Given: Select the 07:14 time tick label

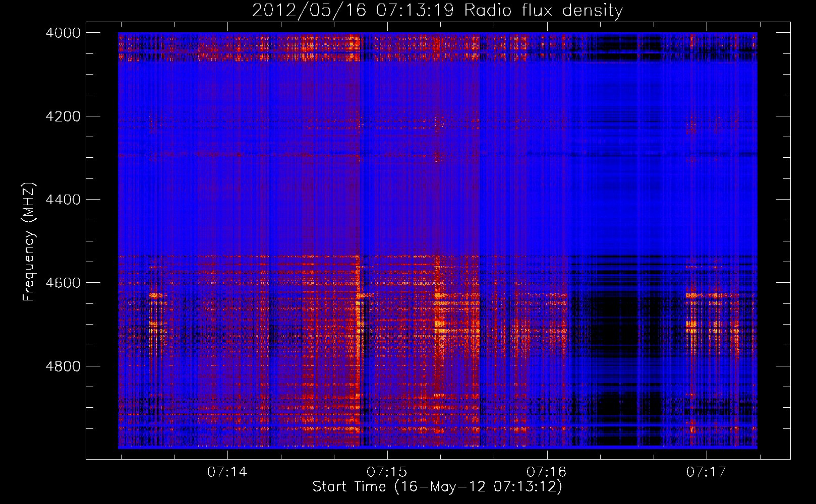Looking at the screenshot, I should 227,472.
